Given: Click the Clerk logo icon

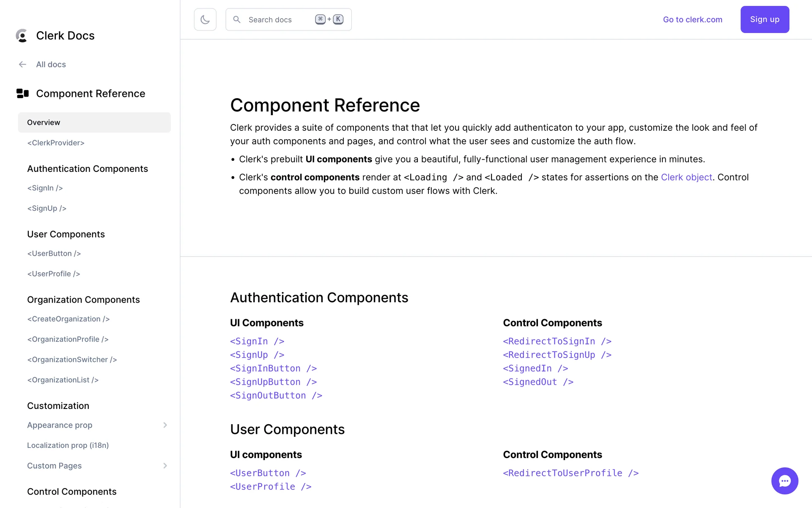Looking at the screenshot, I should tap(22, 36).
